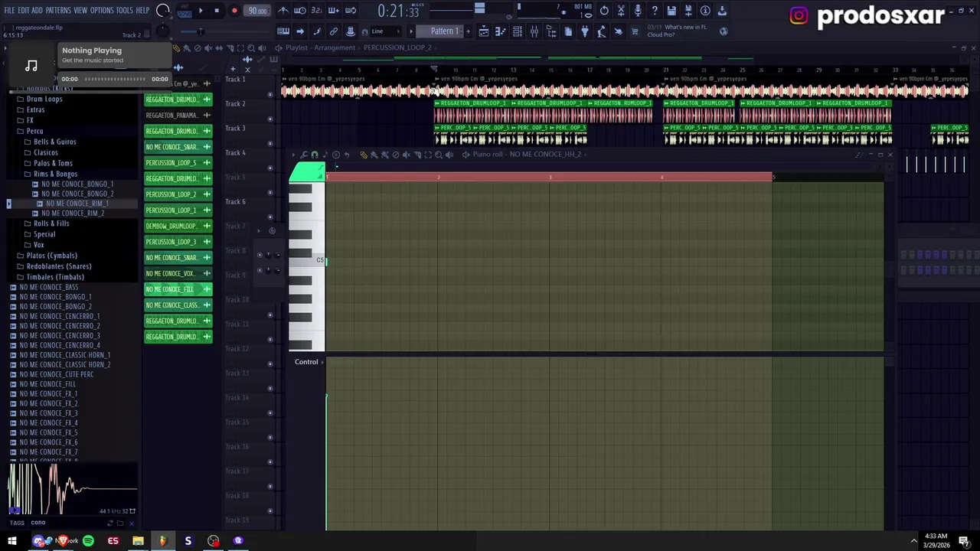Select the Piano roll zoom tool
980x551 pixels.
point(438,155)
